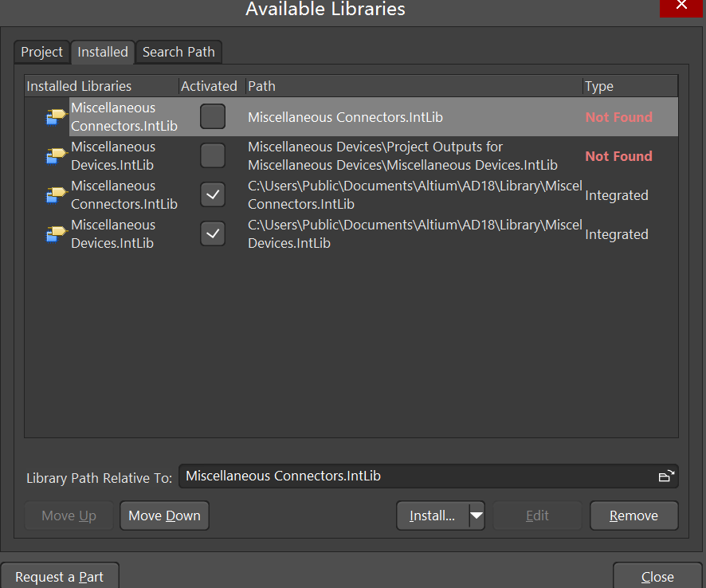Click the Remove button

click(634, 515)
